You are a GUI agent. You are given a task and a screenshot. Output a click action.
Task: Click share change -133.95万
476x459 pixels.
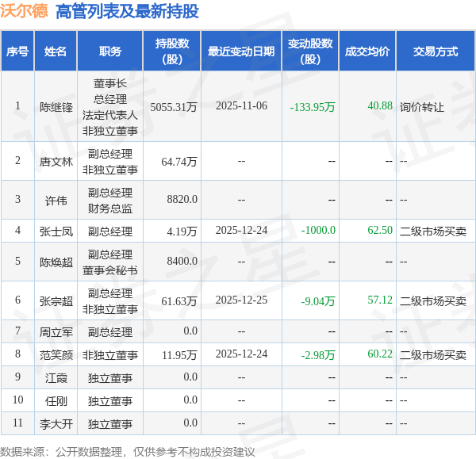click(x=313, y=107)
